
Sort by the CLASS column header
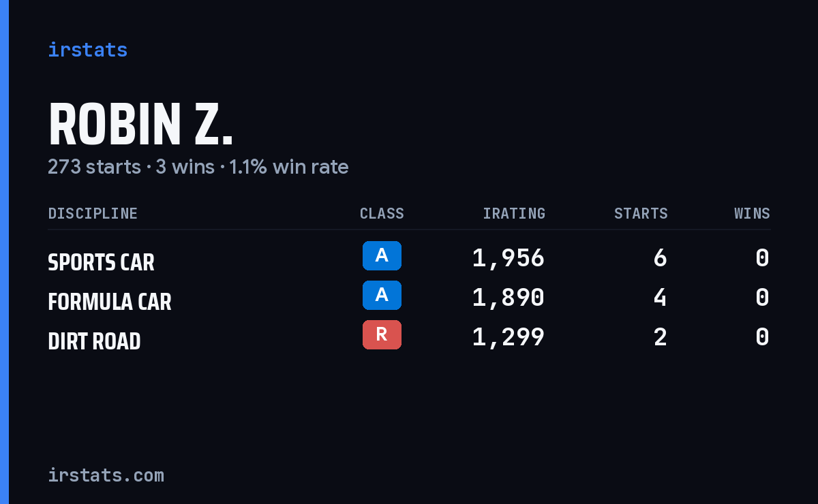point(382,213)
